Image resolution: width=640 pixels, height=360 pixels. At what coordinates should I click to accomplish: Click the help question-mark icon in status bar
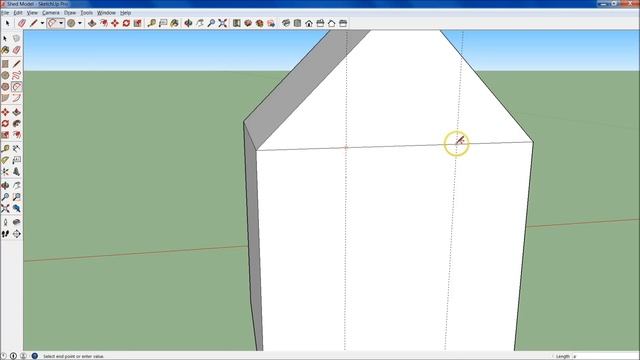click(x=35, y=356)
